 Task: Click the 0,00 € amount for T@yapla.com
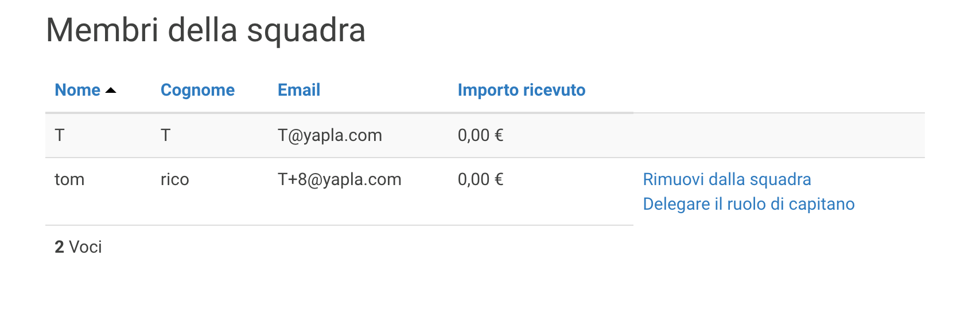[x=480, y=135]
